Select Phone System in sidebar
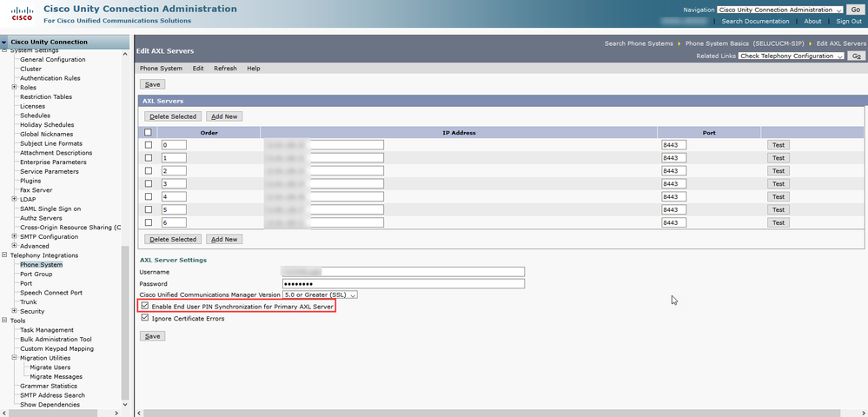 [x=42, y=265]
